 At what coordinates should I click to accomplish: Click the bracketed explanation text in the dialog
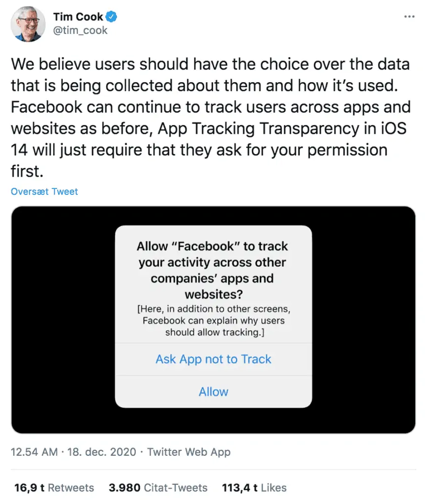click(213, 320)
